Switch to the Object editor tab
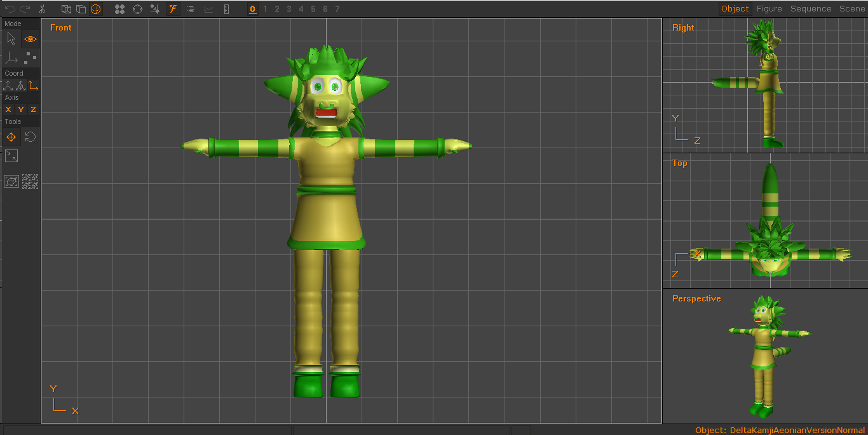 (x=735, y=9)
